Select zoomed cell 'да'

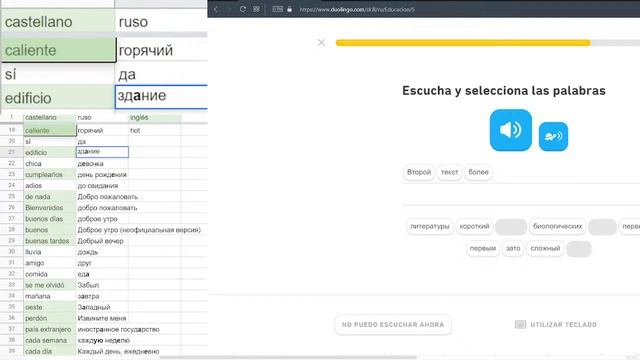[x=162, y=74]
